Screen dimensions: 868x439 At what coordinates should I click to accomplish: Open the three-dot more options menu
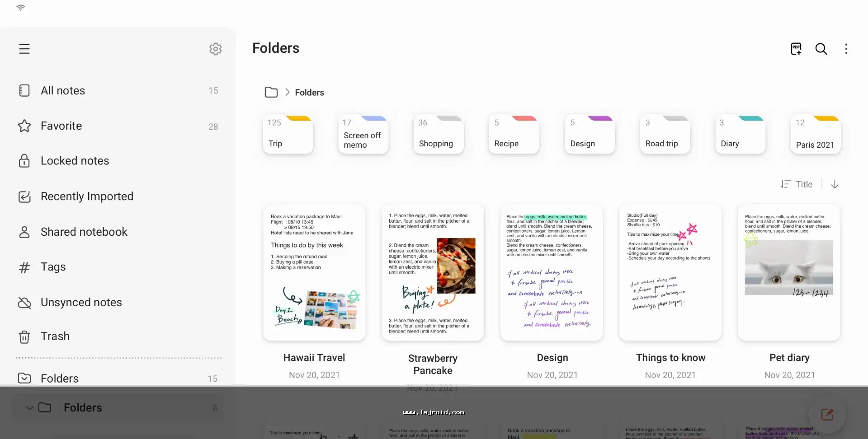[846, 49]
